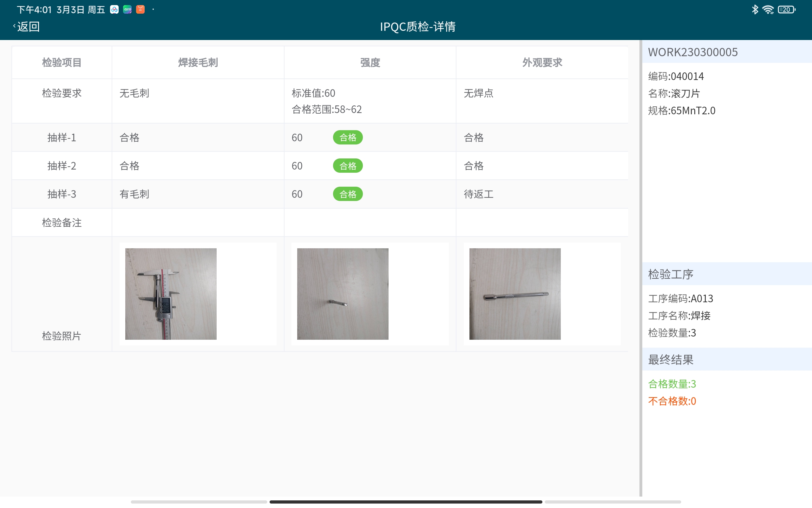Click the 规格:65MnT2.0 field
This screenshot has height=508, width=812.
click(681, 110)
